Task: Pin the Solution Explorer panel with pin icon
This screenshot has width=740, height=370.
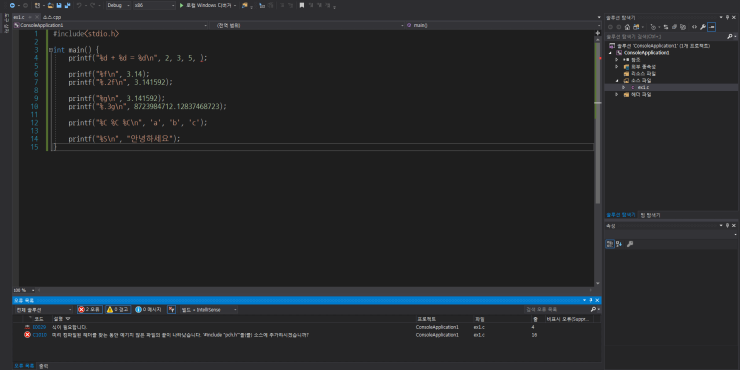Action: pyautogui.click(x=728, y=17)
